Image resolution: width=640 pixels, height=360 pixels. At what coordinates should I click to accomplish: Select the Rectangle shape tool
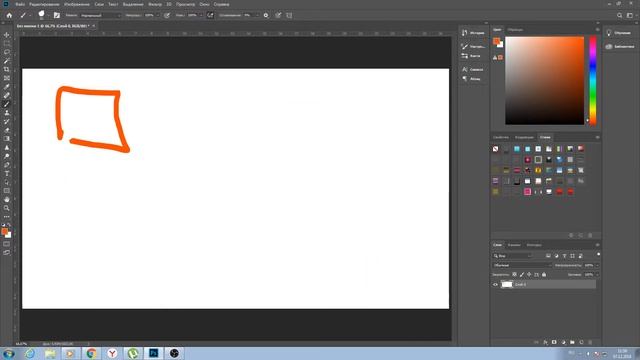click(x=7, y=191)
